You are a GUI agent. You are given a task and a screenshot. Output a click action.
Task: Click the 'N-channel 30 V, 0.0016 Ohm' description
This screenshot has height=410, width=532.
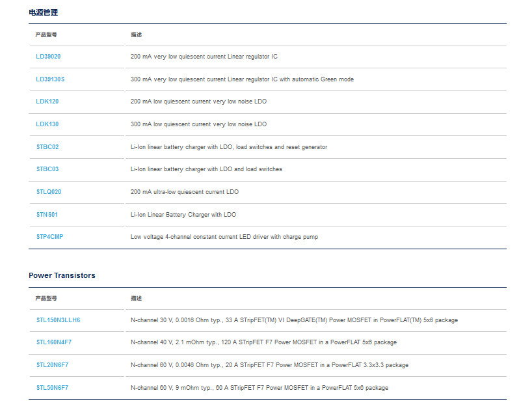click(294, 320)
